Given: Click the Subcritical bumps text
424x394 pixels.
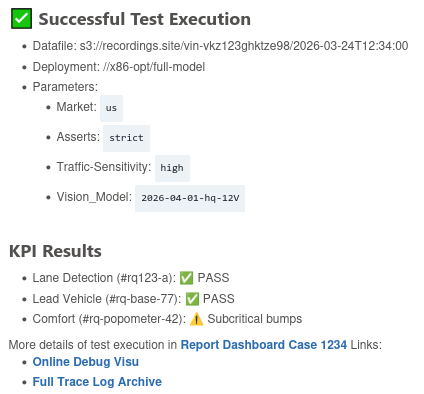Looking at the screenshot, I should 255,319.
